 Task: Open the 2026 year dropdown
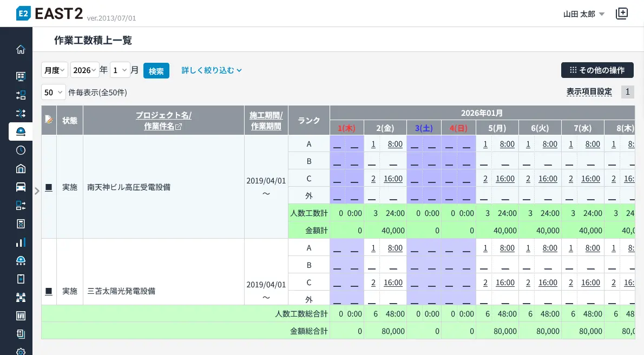tap(84, 70)
